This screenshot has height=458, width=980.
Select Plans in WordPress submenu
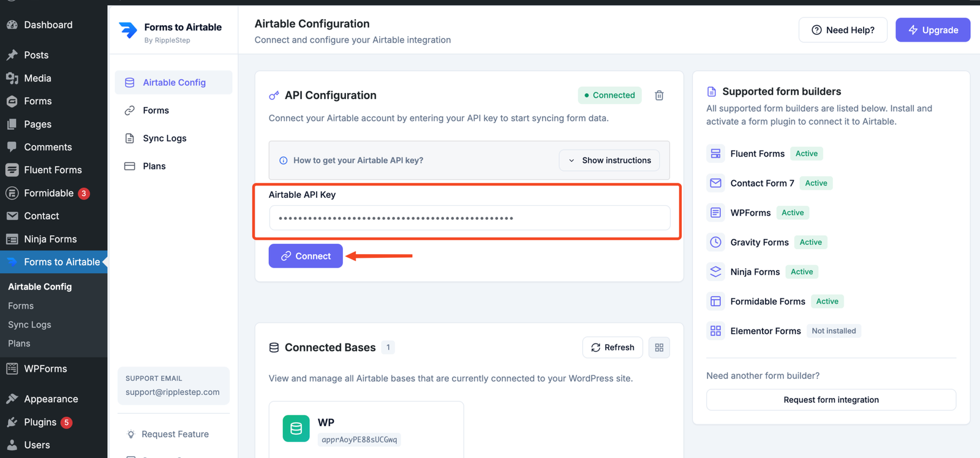click(19, 343)
